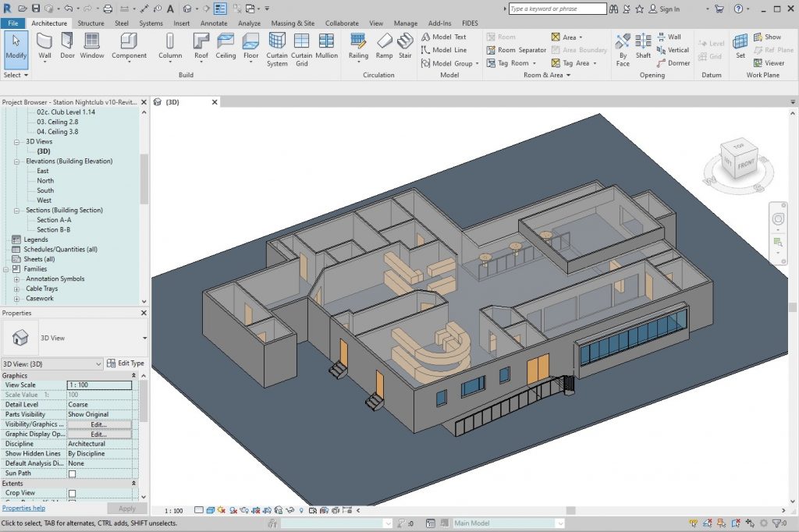
Task: Open the Properties help link
Action: point(23,508)
